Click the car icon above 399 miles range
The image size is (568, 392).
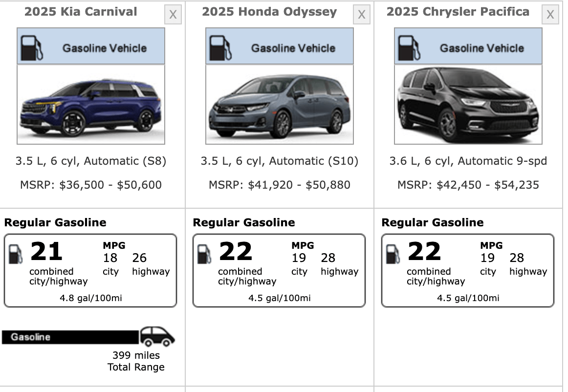coord(157,336)
